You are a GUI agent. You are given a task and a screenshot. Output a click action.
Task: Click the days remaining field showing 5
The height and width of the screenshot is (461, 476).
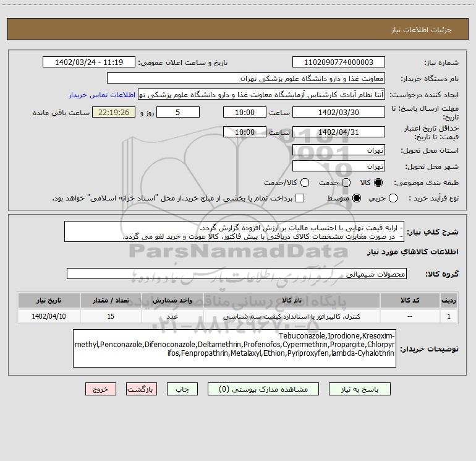click(x=178, y=112)
